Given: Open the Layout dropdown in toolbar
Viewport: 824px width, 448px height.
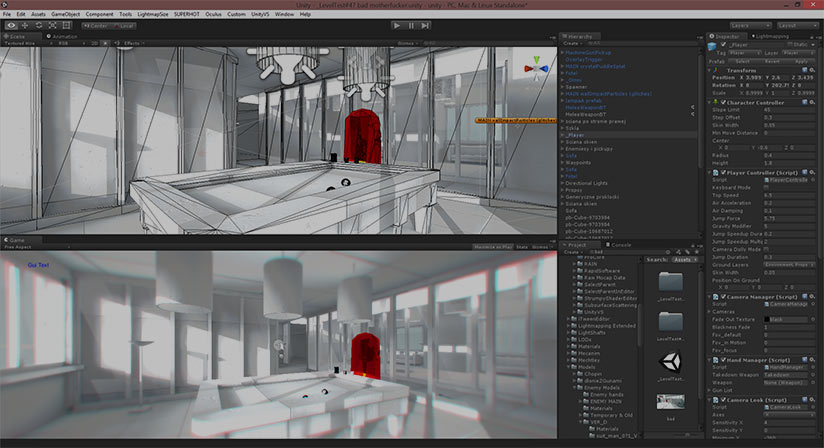Looking at the screenshot, I should tap(797, 25).
